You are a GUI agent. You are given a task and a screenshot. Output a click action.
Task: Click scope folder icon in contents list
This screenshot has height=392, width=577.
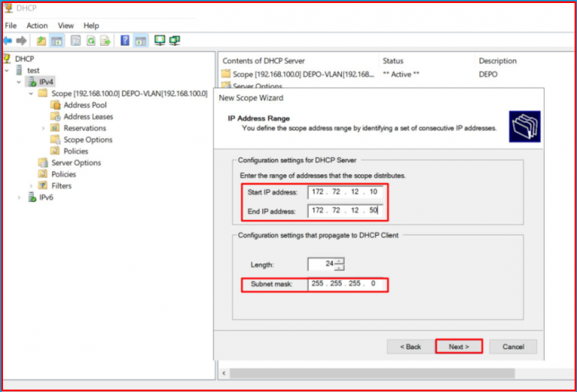tap(225, 74)
